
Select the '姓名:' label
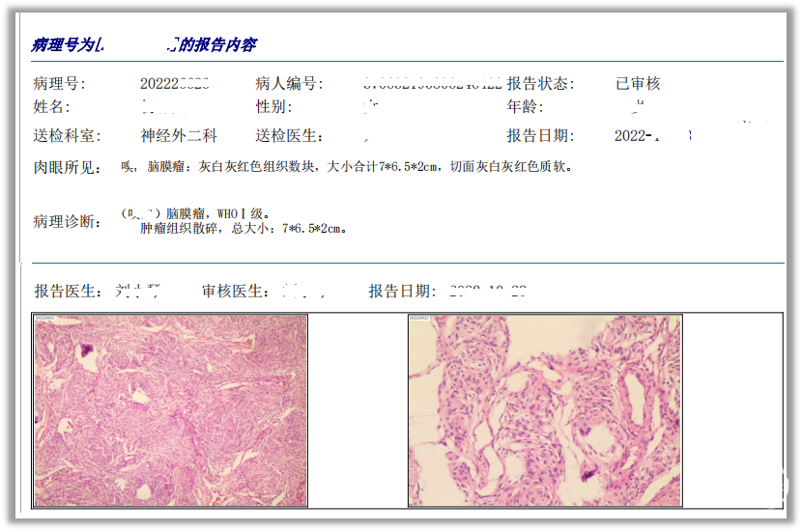51,107
